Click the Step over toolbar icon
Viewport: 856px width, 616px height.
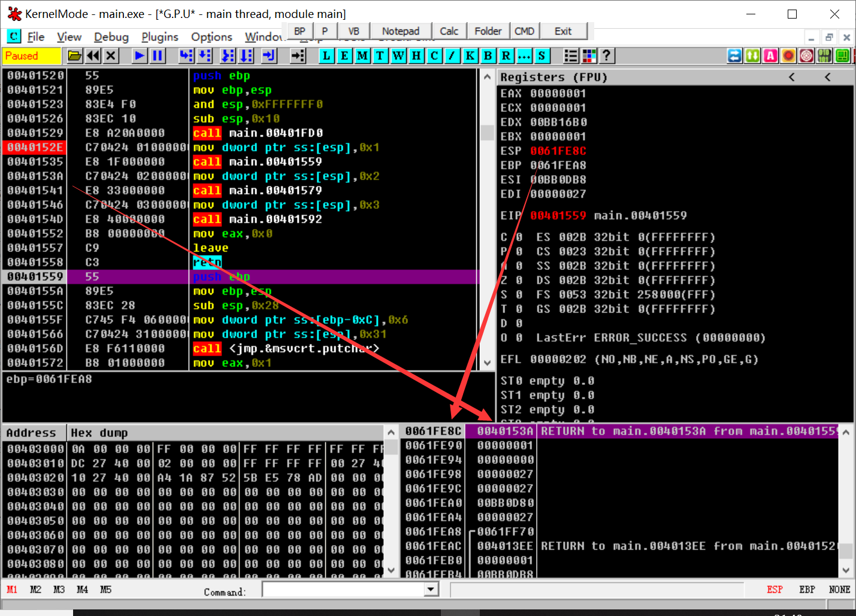(x=205, y=56)
